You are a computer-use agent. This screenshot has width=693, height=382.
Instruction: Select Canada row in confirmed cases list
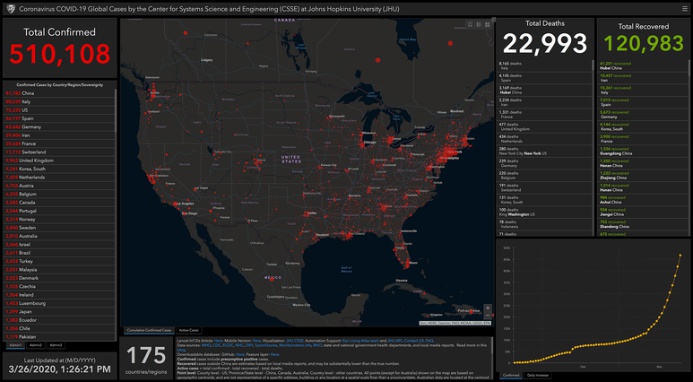pyautogui.click(x=59, y=202)
